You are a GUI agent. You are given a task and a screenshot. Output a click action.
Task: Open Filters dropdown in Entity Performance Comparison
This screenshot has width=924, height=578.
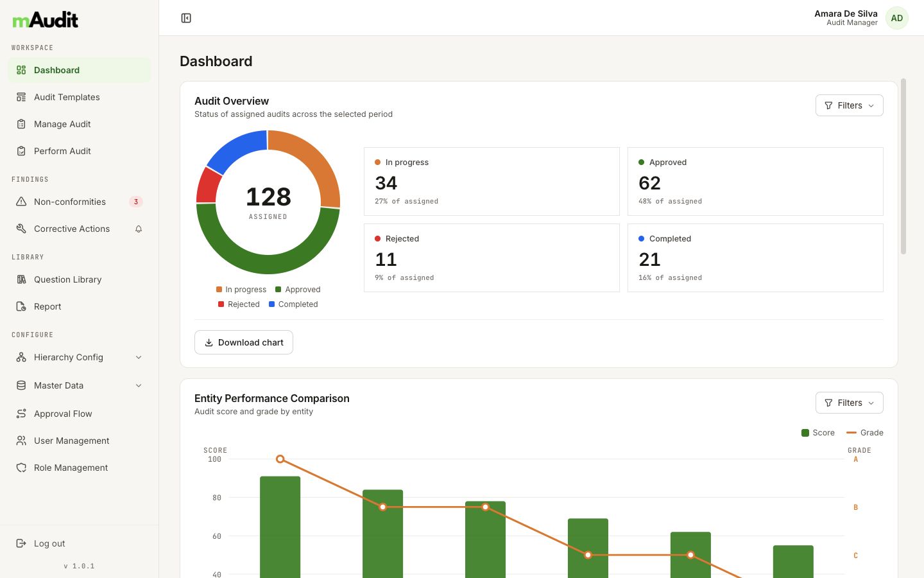click(x=849, y=403)
